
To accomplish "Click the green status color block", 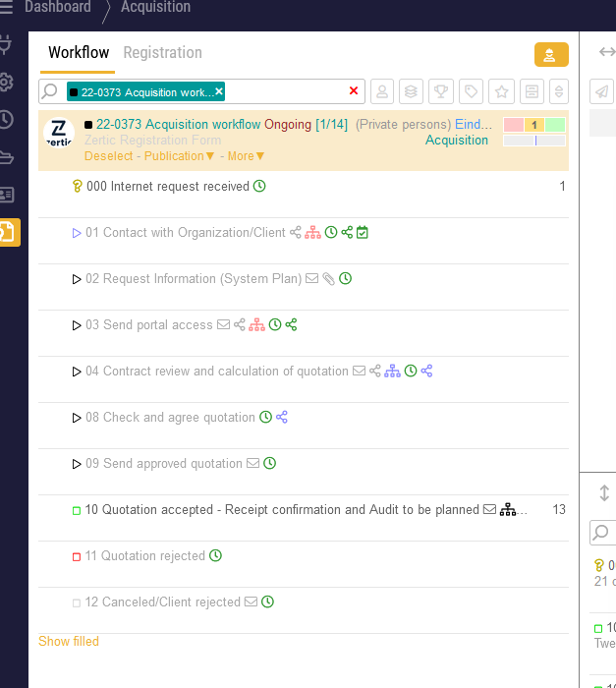I will tap(555, 125).
